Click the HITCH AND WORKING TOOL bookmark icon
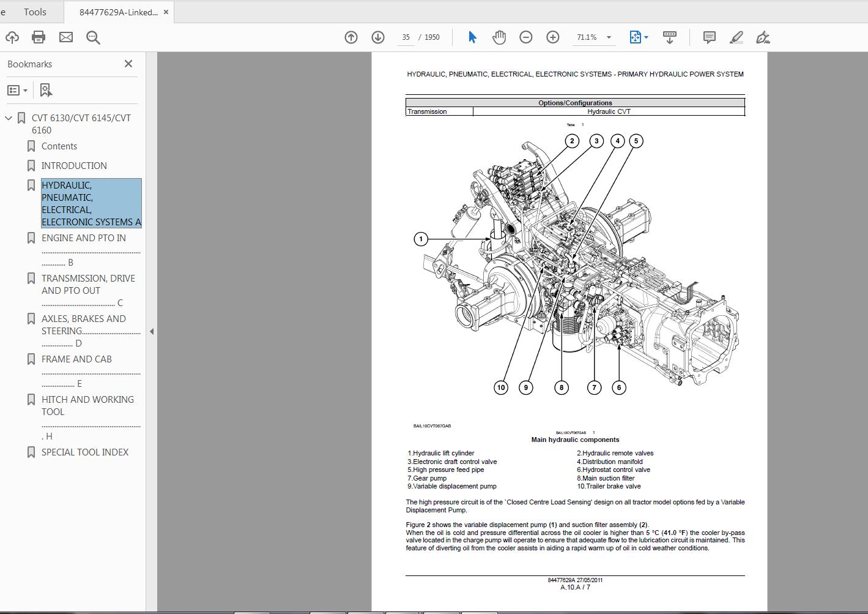Screen dimensions: 868x614 point(31,400)
